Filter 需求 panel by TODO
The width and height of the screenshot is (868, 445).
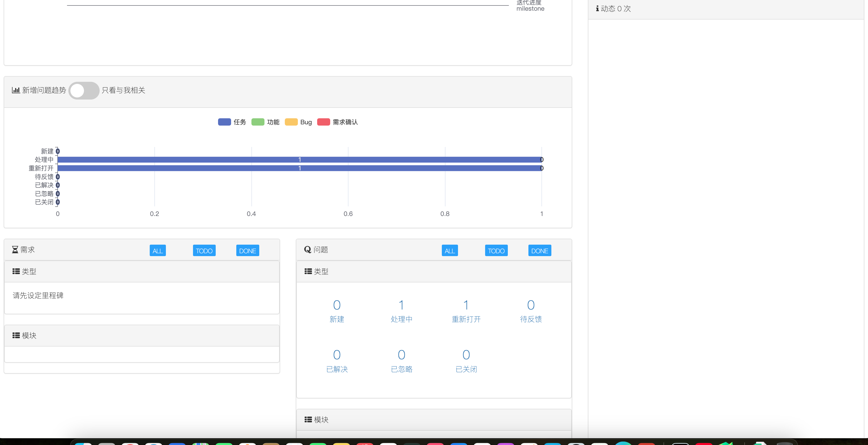click(x=204, y=250)
